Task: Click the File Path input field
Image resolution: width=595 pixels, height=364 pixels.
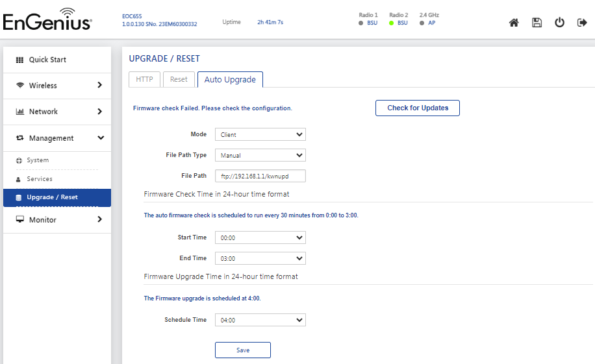Action: 260,176
